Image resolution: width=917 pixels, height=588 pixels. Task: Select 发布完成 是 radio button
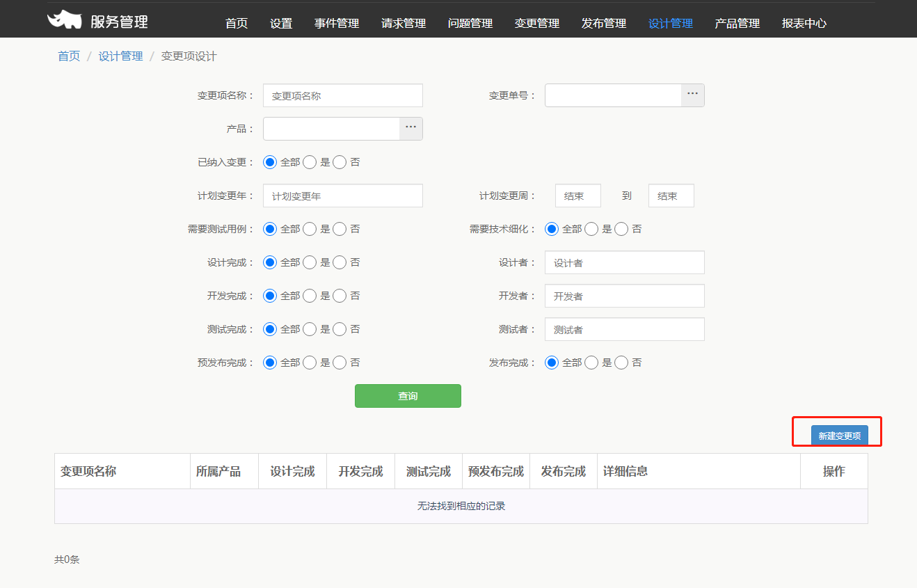[591, 363]
